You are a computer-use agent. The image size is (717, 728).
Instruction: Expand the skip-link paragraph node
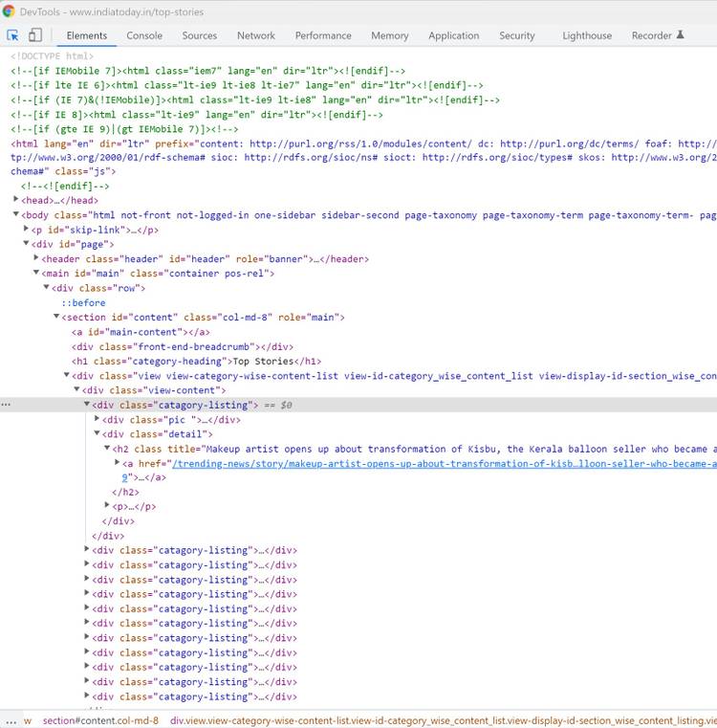[26, 229]
